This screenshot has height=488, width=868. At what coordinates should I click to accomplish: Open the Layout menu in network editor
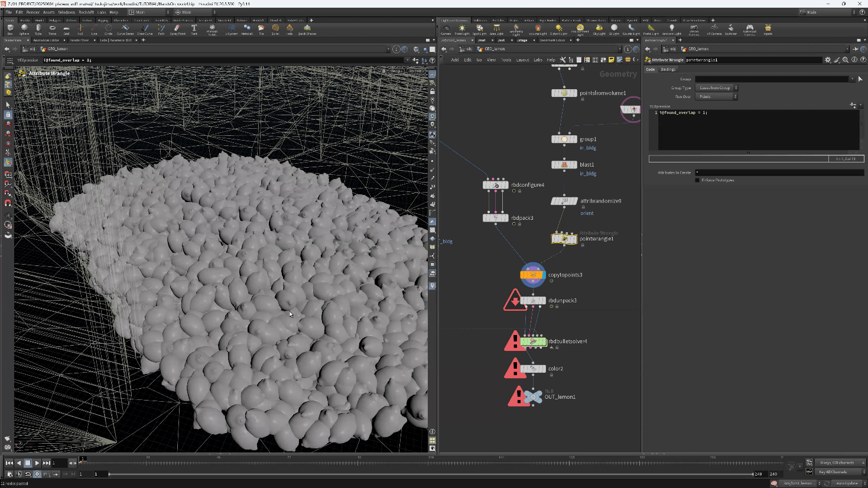(x=522, y=60)
